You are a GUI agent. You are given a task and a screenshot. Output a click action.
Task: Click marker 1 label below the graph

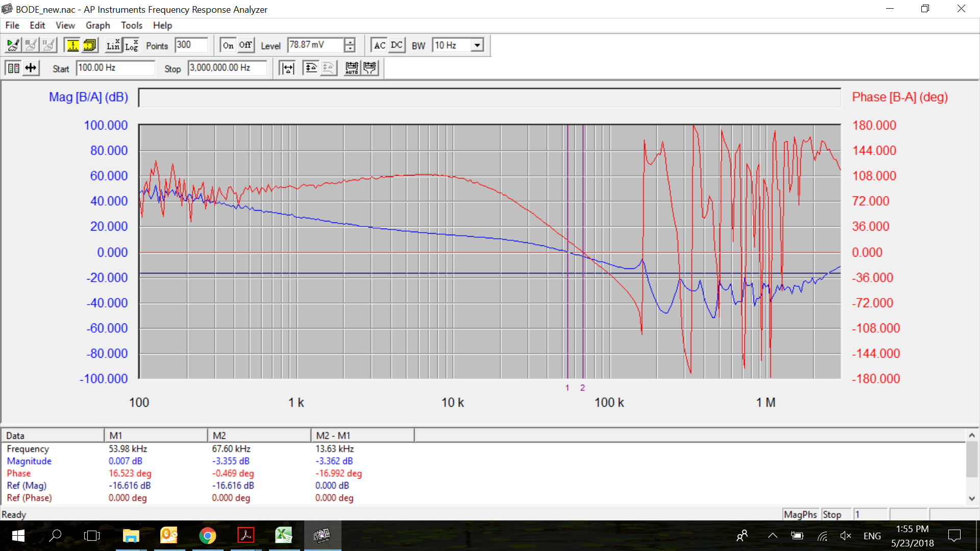[567, 388]
